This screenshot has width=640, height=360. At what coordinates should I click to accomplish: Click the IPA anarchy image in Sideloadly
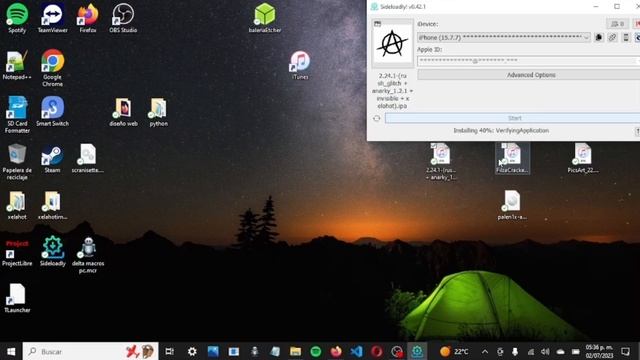click(392, 43)
